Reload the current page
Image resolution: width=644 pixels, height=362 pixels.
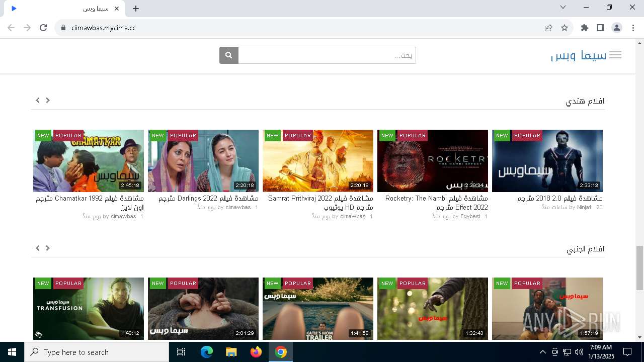coord(43,28)
